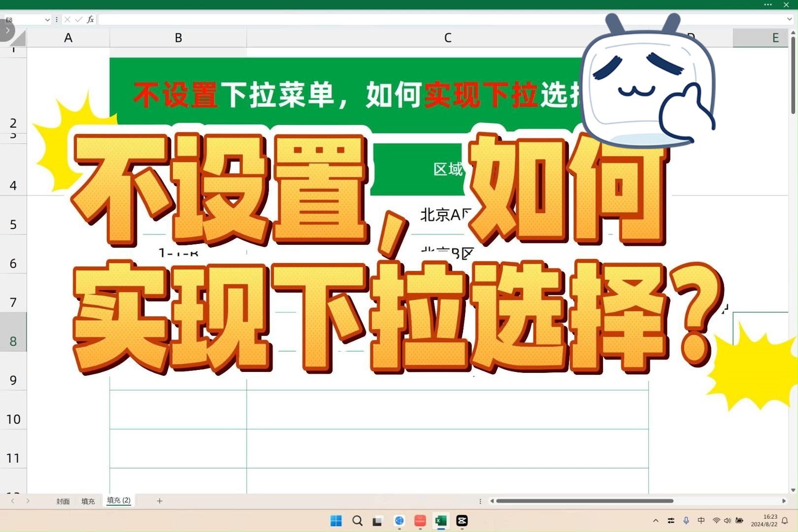Go to previous sheet with left arrow
798x532 pixels.
tap(13, 501)
